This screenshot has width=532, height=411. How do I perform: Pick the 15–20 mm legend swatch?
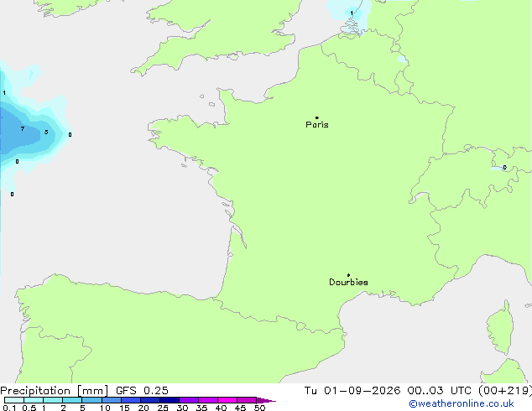[x=131, y=400]
